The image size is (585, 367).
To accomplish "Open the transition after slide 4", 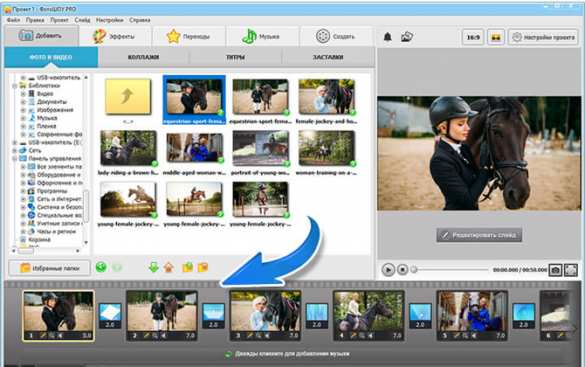I will [420, 316].
